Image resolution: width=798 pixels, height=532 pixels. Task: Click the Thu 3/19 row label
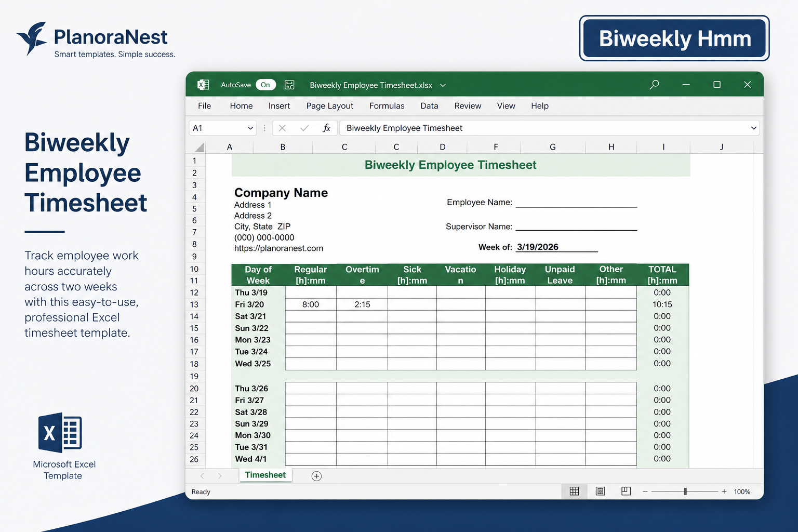click(251, 292)
